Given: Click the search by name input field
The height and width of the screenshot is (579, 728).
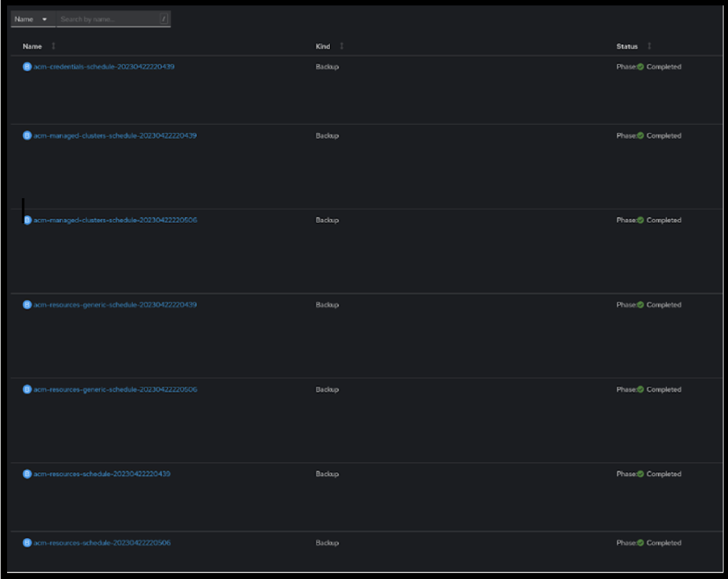Looking at the screenshot, I should 106,19.
